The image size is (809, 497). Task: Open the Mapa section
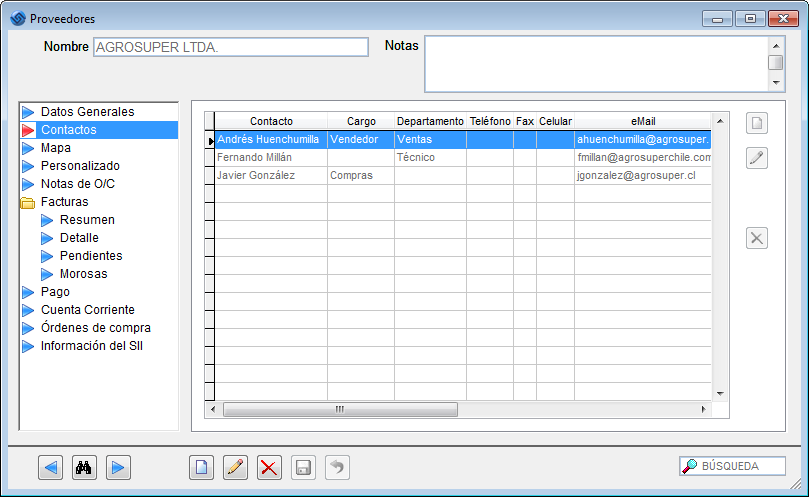(x=56, y=148)
